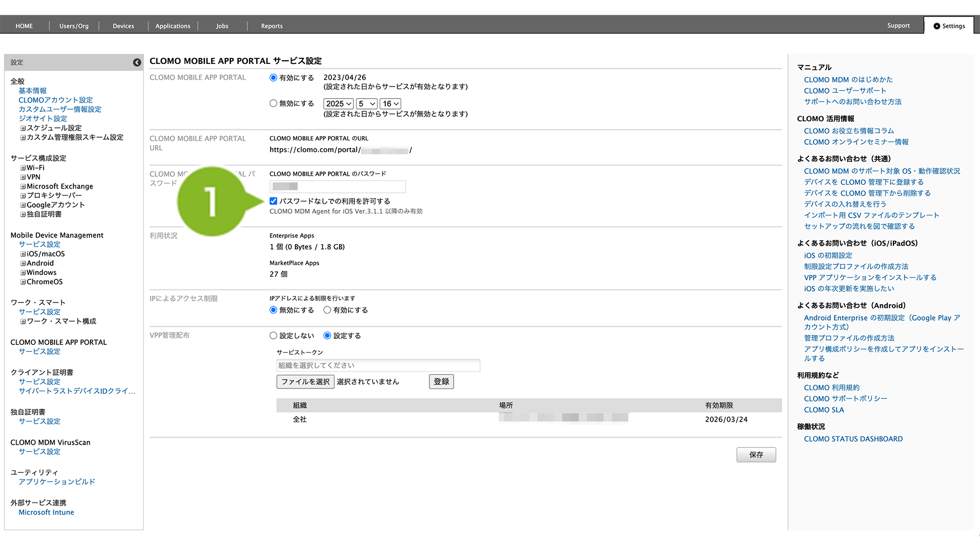This screenshot has width=980, height=551.
Task: Open CLOMO オンラインセミナー情報 link
Action: 856,142
